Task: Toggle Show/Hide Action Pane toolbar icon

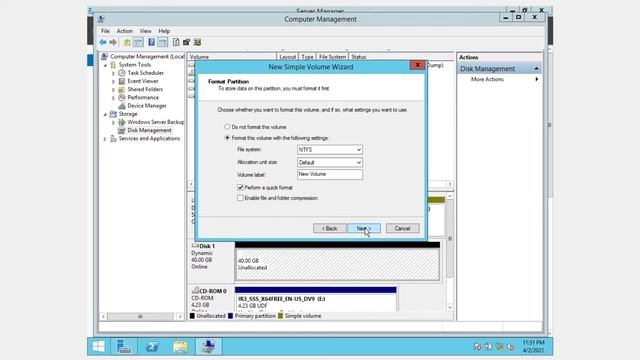Action: point(162,42)
